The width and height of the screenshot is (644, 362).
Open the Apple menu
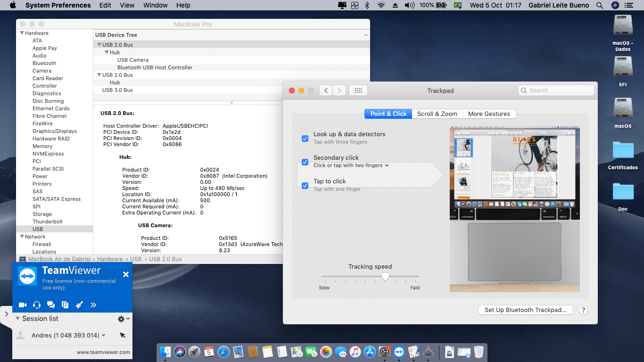13,5
